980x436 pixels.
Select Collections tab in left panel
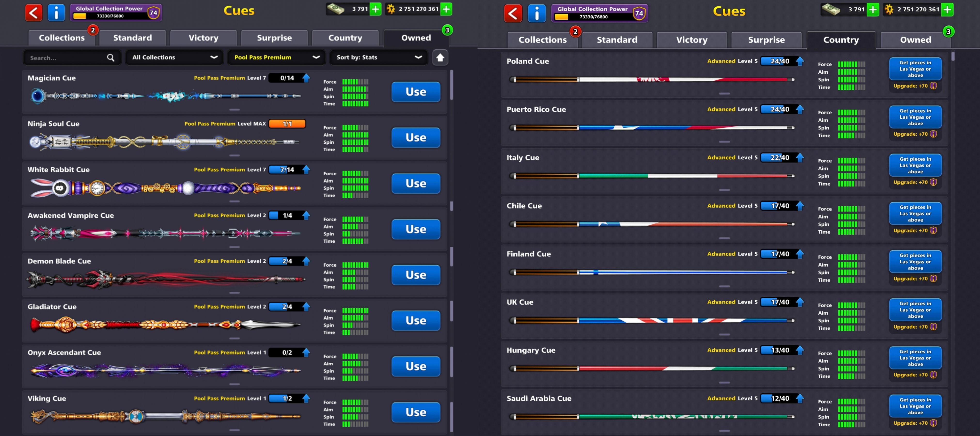tap(62, 38)
